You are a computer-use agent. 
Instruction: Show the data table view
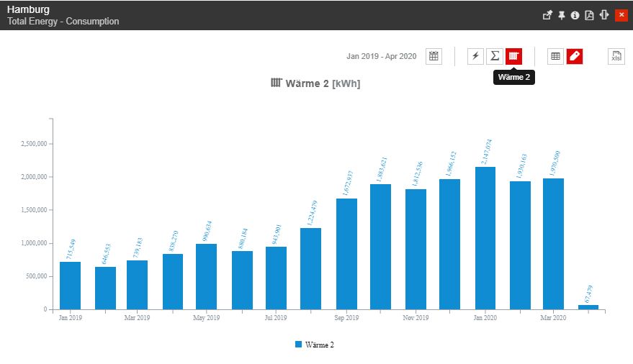(555, 56)
